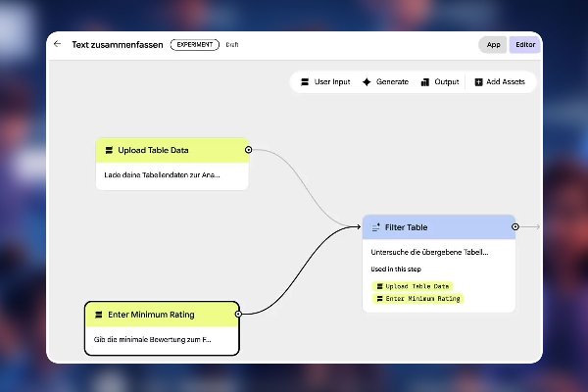Switch to the Editor tab
This screenshot has width=588, height=392.
[525, 45]
